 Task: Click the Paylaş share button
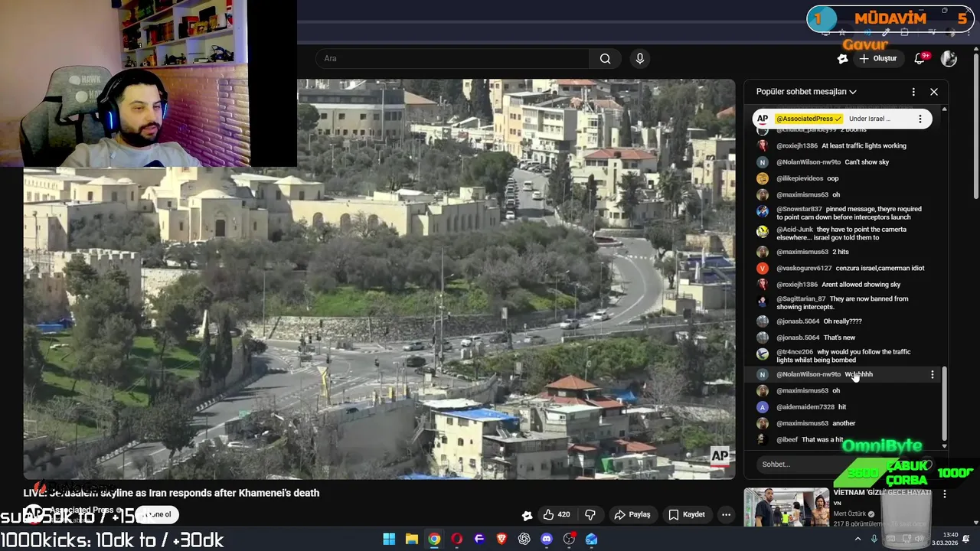632,514
